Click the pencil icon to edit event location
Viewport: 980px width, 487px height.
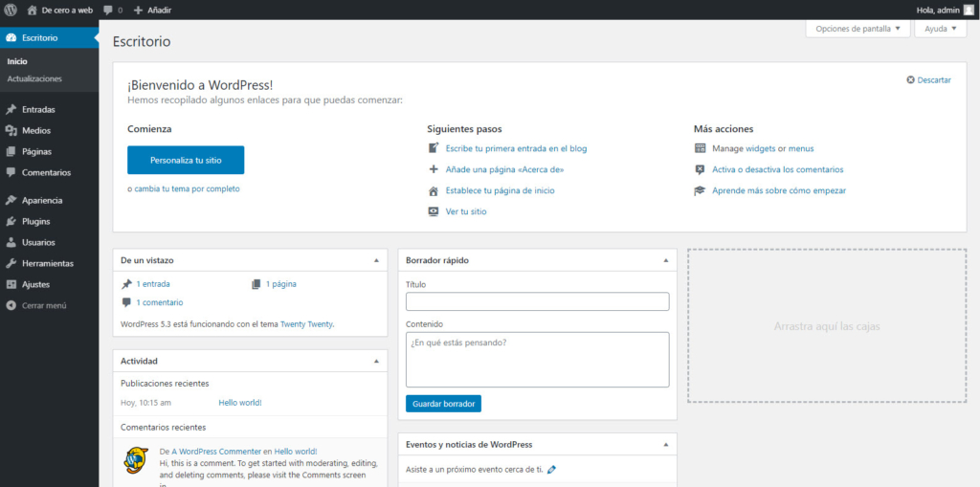click(x=551, y=470)
